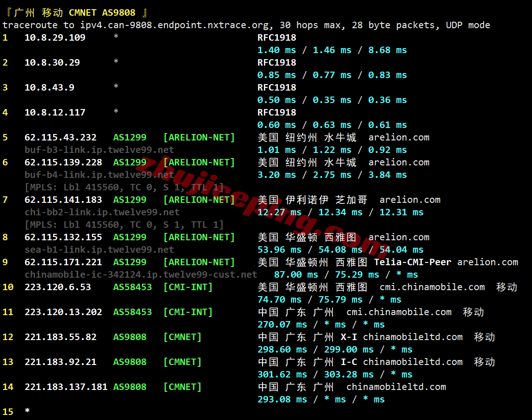Click AS58453 on the 223.120.13.202 row
Viewport: 532px width, 420px height.
tap(132, 312)
